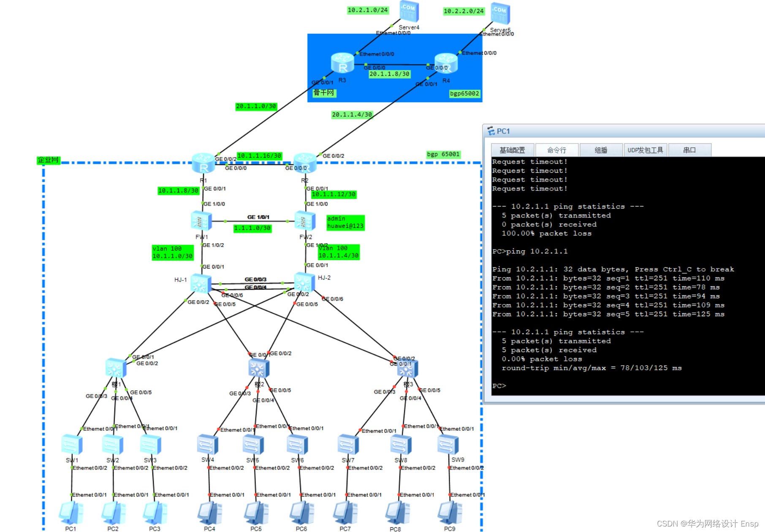765x532 pixels.
Task: Click the 20.1.1.8/30 link label
Action: [390, 74]
